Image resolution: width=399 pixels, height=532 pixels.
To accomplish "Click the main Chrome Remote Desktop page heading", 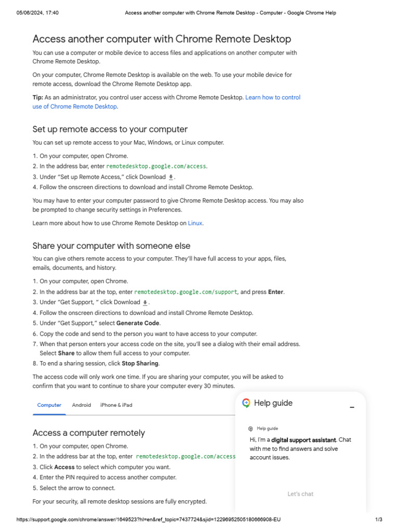I will [x=162, y=39].
